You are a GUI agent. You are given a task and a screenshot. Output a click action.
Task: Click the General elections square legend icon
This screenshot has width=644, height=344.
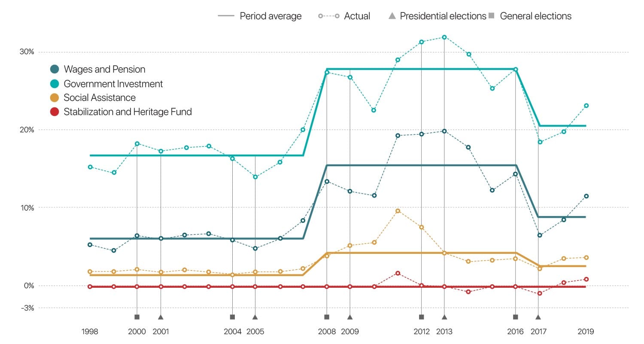pos(491,16)
